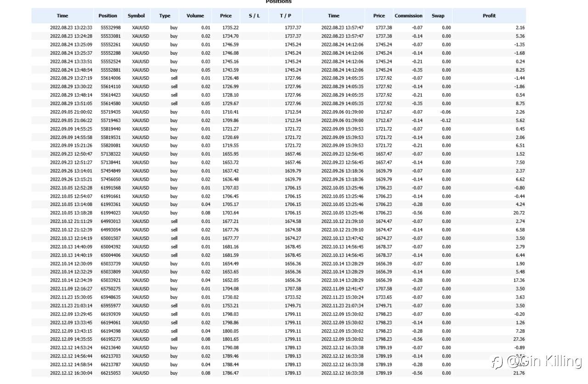
Task: Click position ID 55552881
Action: pyautogui.click(x=111, y=70)
